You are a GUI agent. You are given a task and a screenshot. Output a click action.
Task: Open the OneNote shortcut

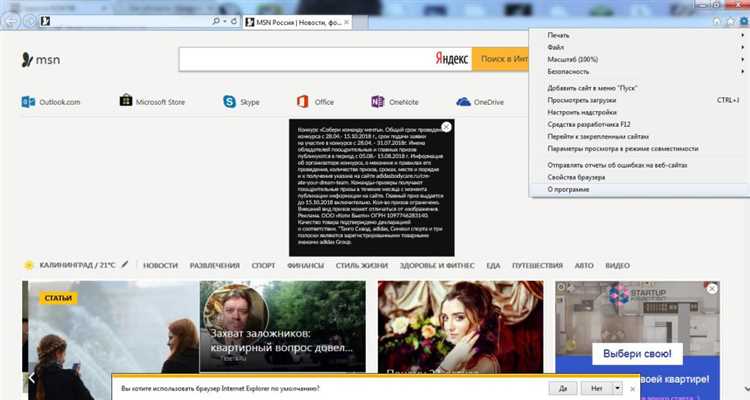394,102
